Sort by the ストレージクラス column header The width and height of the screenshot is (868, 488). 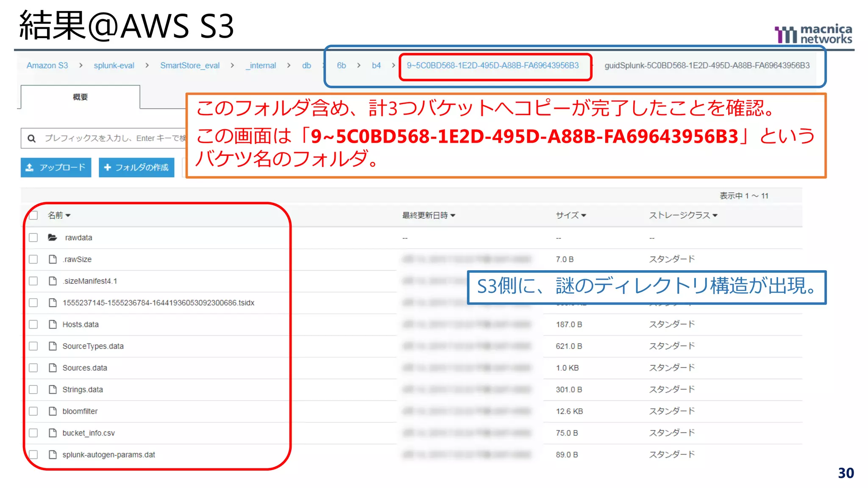683,216
